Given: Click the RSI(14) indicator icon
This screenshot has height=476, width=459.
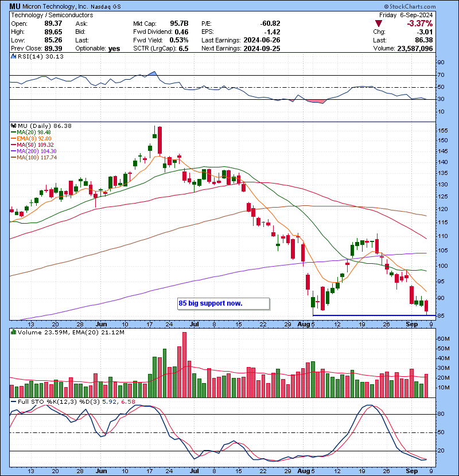Looking at the screenshot, I should coord(13,56).
